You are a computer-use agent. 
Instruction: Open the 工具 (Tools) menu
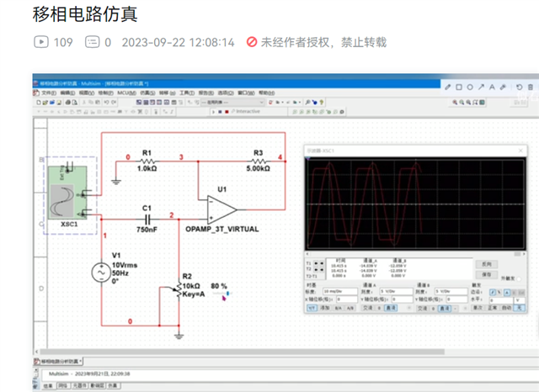187,93
